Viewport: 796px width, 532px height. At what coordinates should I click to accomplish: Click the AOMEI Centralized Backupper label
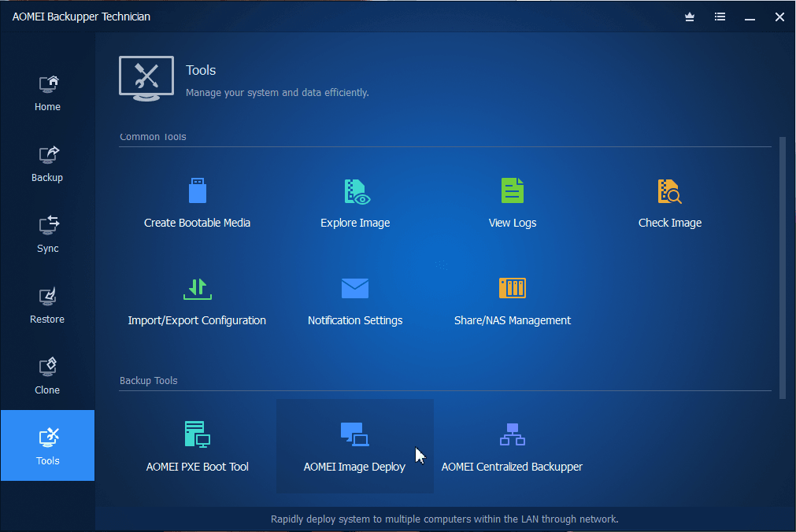pos(512,467)
